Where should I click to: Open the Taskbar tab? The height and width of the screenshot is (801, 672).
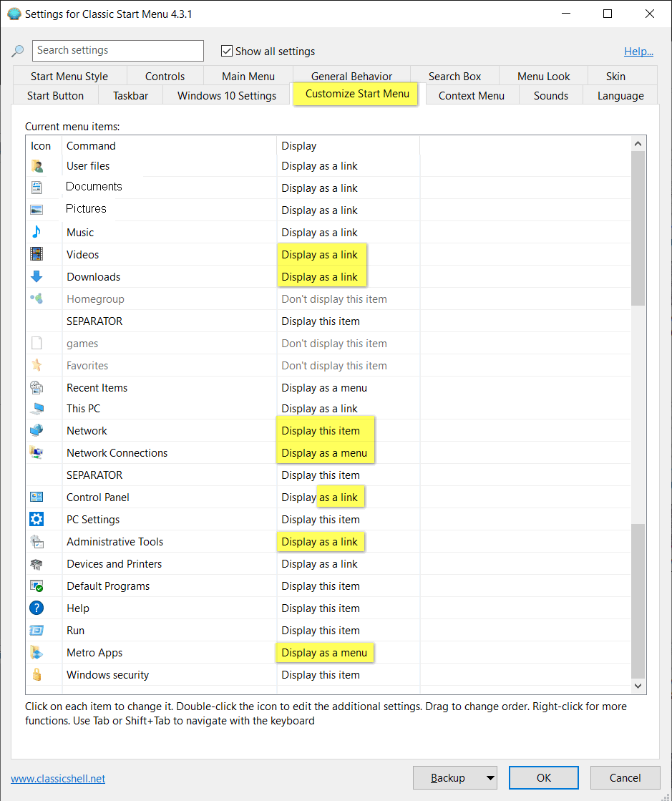point(131,95)
